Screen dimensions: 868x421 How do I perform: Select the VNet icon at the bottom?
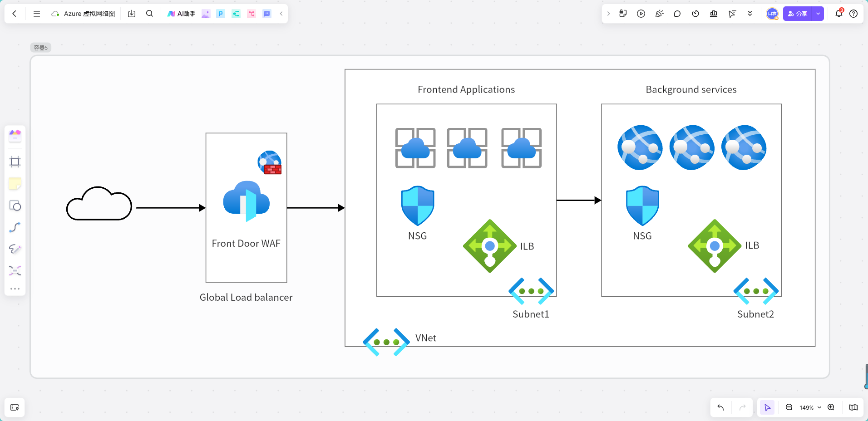(386, 342)
